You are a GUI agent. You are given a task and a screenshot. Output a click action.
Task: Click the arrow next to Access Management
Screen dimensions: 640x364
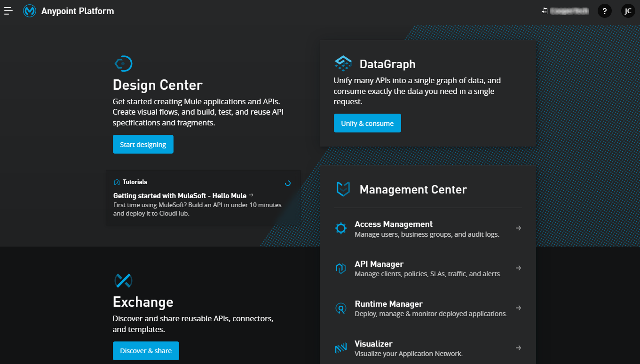518,228
